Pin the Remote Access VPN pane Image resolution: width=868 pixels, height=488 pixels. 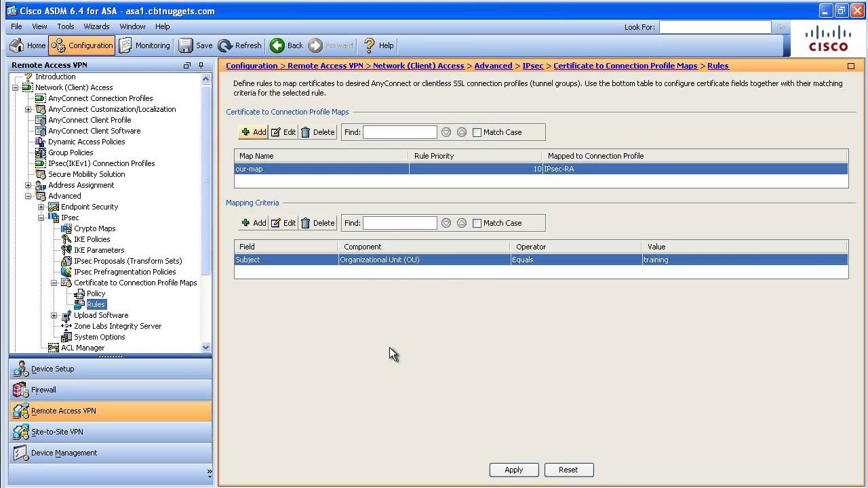click(x=201, y=65)
